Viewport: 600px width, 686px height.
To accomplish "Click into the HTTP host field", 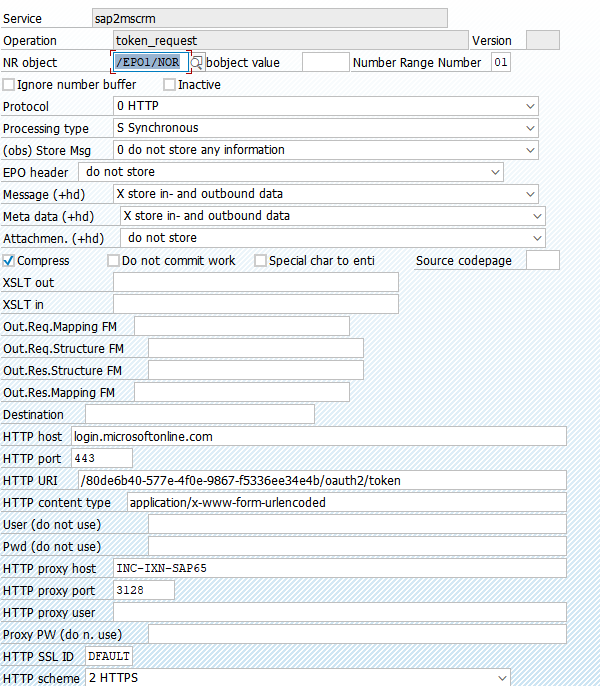I will [x=319, y=437].
